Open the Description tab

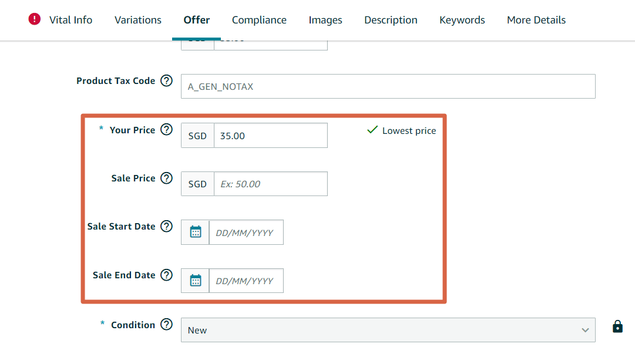pos(391,20)
